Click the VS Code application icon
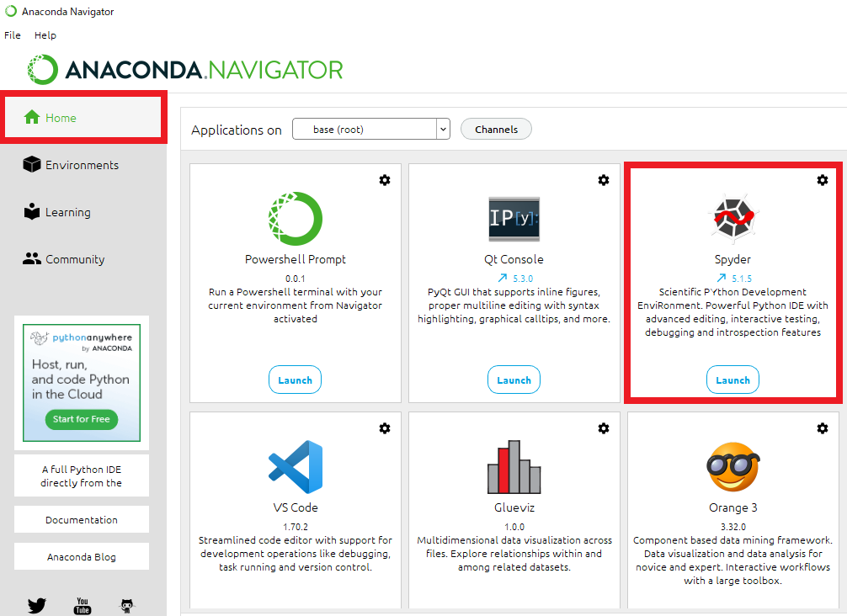This screenshot has width=847, height=616. click(296, 467)
